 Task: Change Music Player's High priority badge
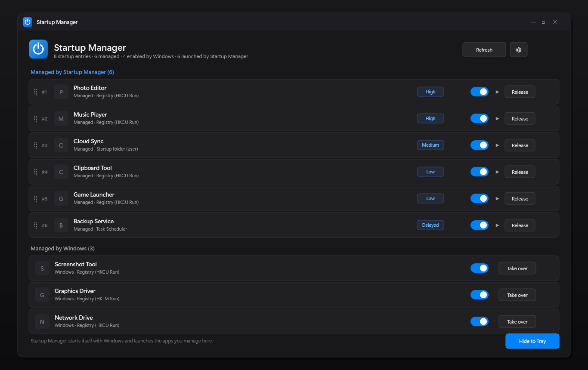430,119
